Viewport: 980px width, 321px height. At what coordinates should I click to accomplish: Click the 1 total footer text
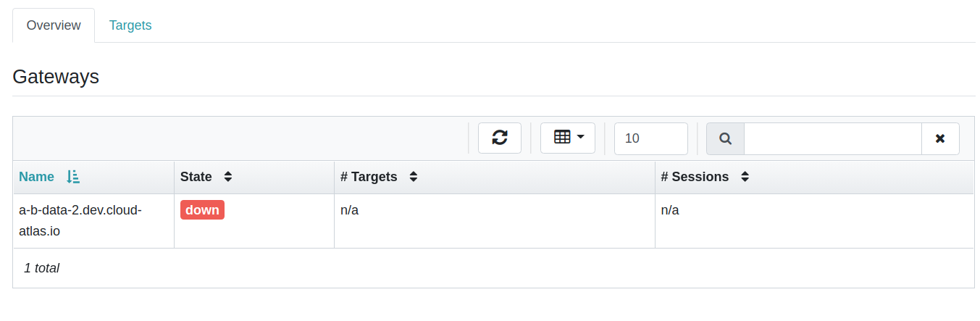[x=41, y=268]
